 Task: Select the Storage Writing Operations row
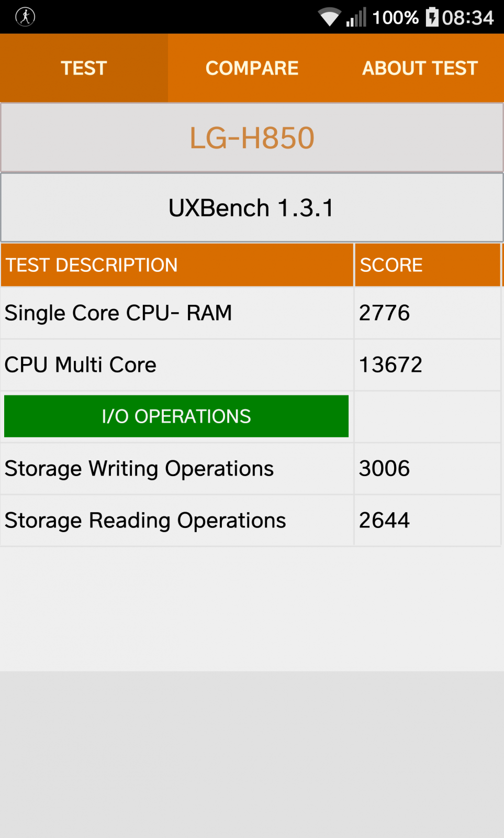[x=251, y=469]
